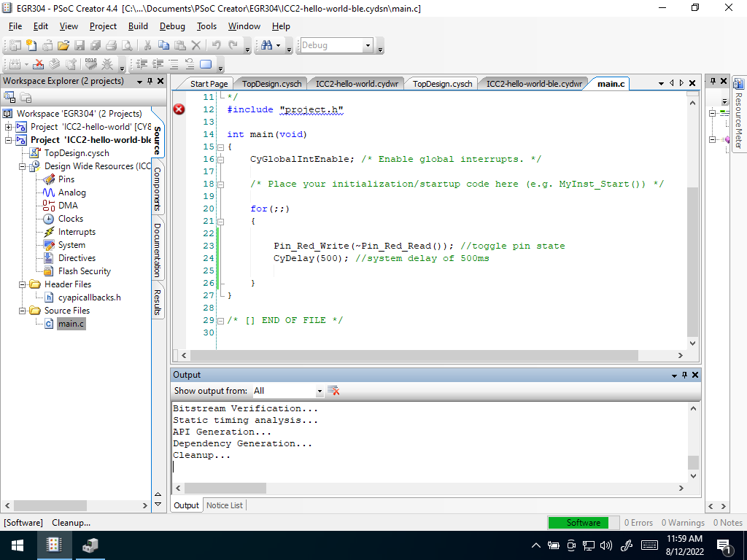Click the Paste toolbar icon
Viewport: 747px width, 560px height.
click(x=179, y=45)
